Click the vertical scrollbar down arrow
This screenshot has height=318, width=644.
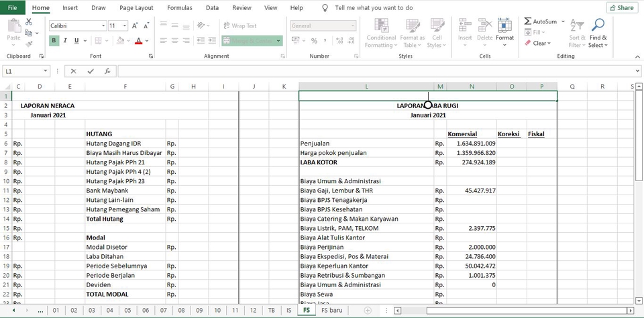coord(639,300)
